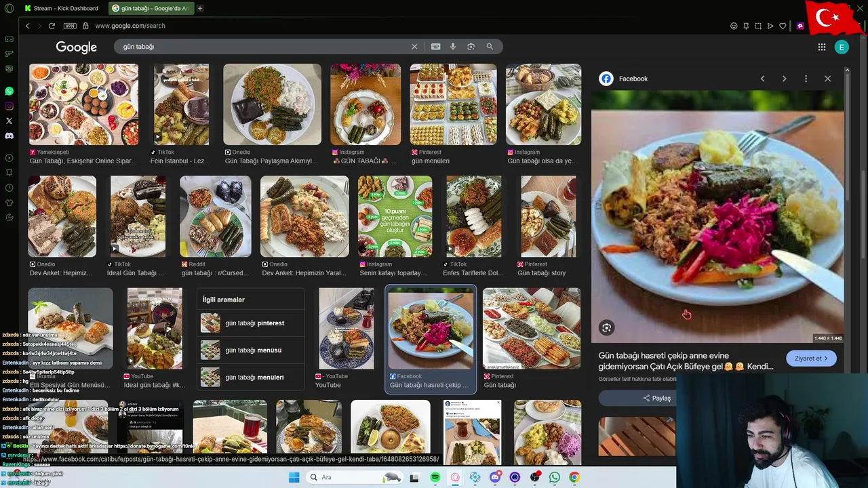Open Instagram GÜN TABAĞI image result
The width and height of the screenshot is (868, 488).
(365, 104)
